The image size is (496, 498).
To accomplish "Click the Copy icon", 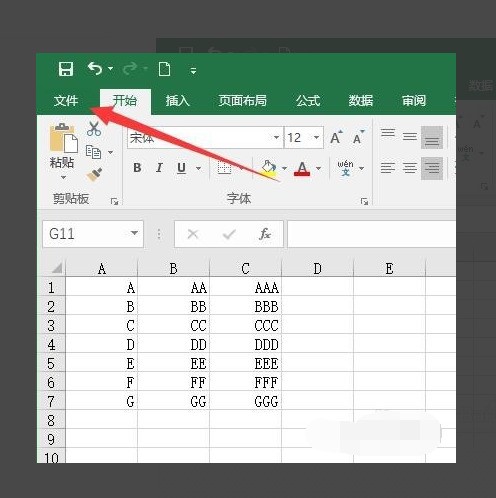I will pos(93,152).
